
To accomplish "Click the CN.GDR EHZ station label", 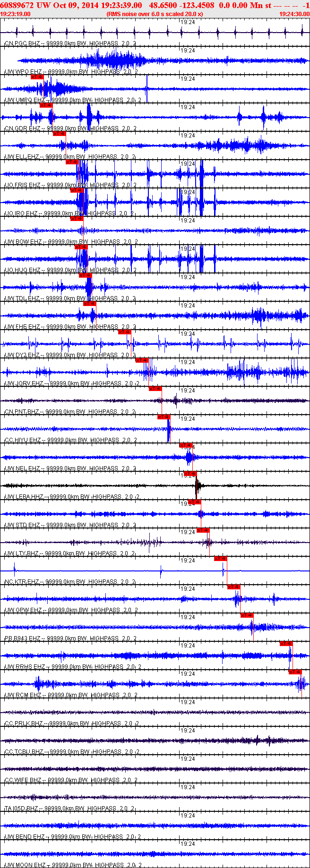I will click(22, 128).
